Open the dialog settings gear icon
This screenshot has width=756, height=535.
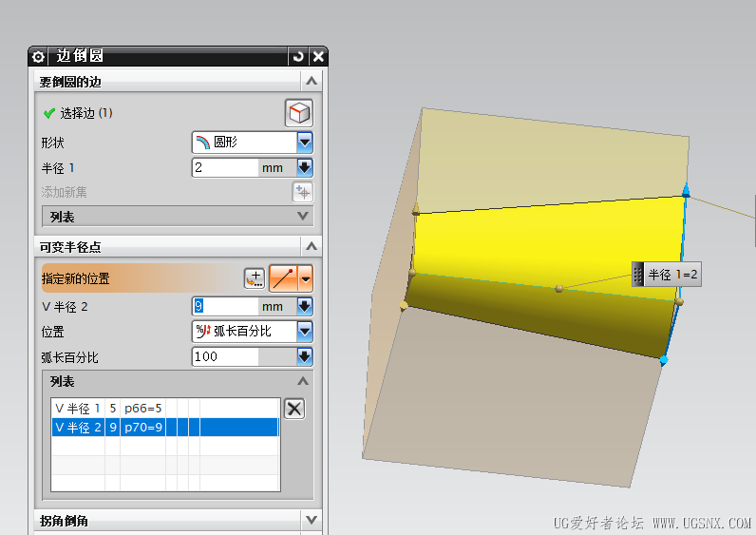38,57
